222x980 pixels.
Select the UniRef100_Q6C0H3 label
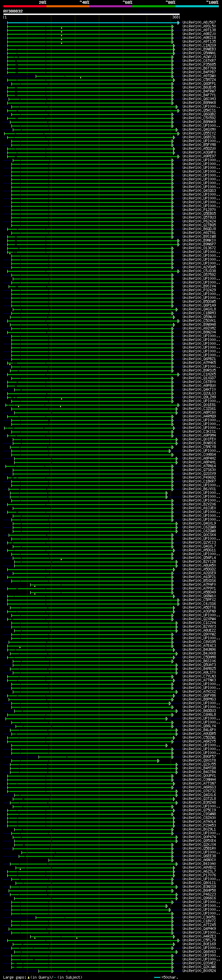pos(199,99)
